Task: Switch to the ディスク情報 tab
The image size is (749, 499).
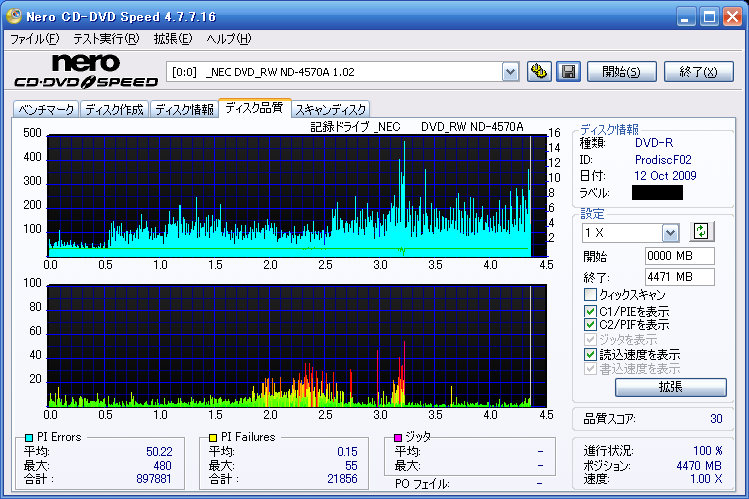Action: 184,109
